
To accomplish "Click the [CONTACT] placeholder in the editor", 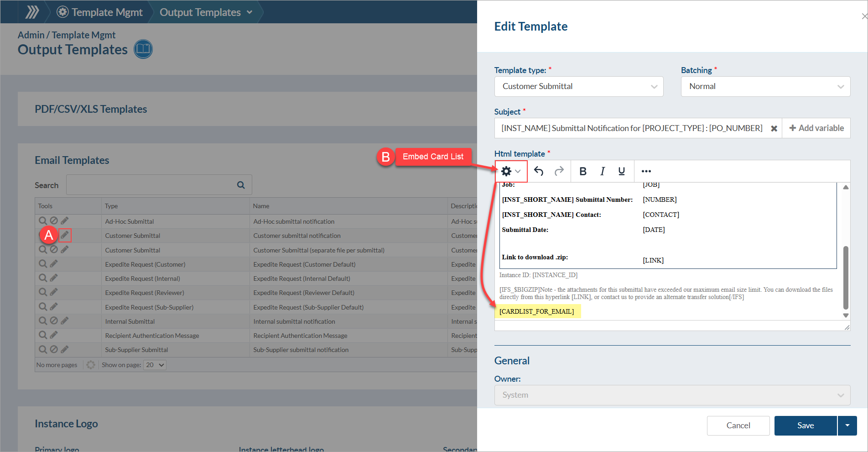I will 661,215.
